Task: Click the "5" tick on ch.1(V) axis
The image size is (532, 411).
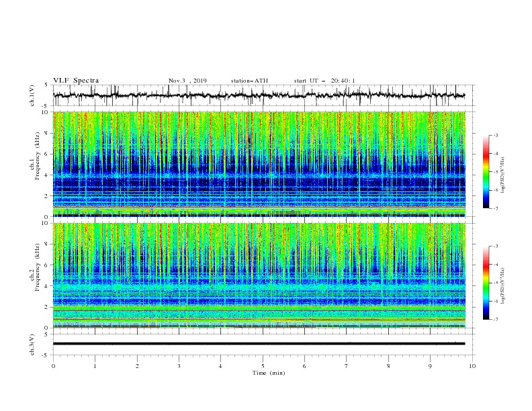Action: (46, 85)
